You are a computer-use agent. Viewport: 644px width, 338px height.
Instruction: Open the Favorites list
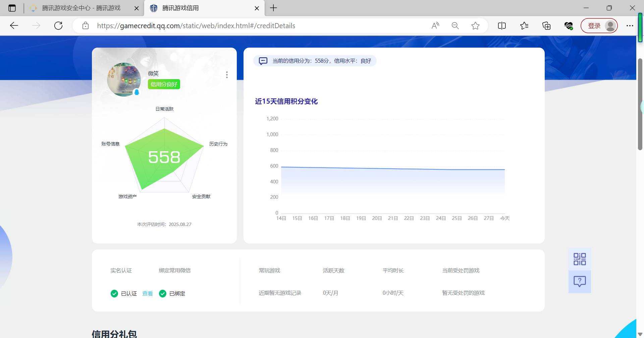click(524, 26)
